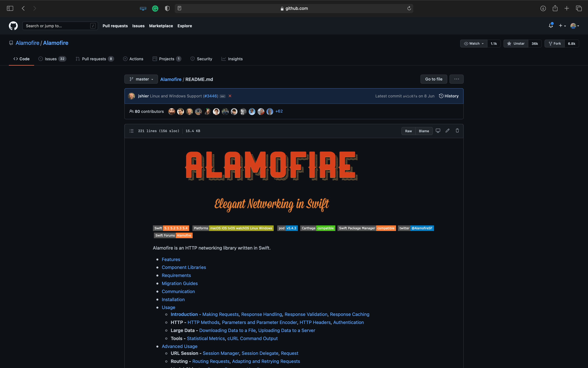
Task: Jump to the Features section link
Action: 171,259
